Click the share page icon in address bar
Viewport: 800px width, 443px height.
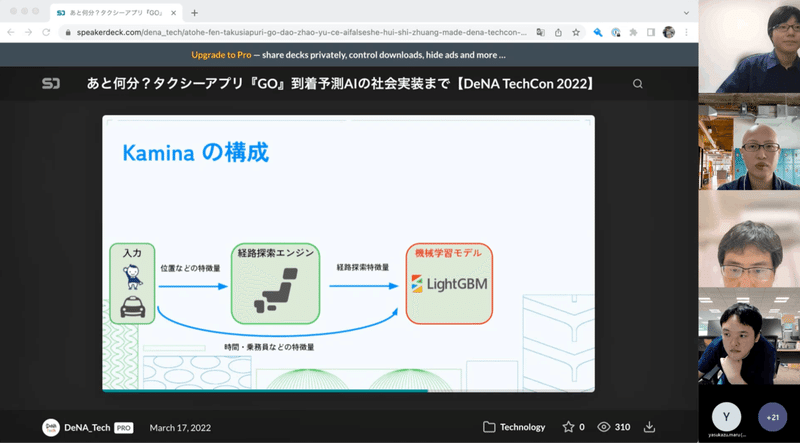[558, 32]
